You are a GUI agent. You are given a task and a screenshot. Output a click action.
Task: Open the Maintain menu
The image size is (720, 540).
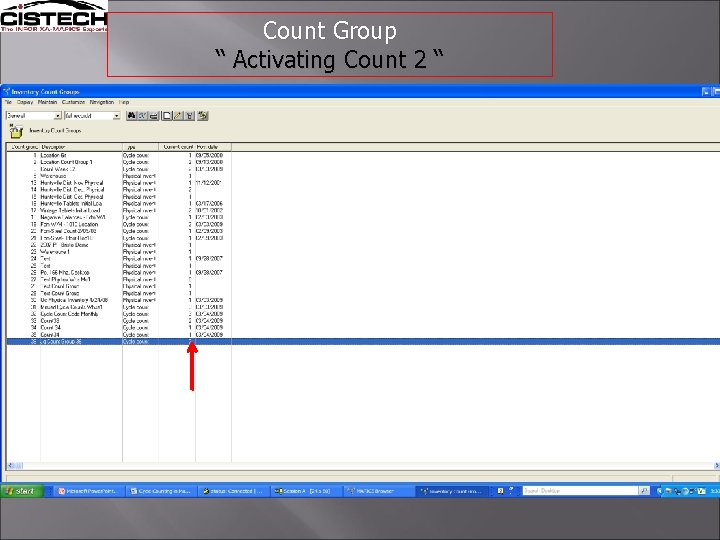point(47,102)
